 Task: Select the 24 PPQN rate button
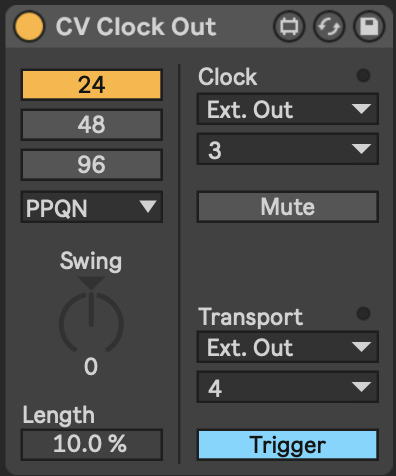pyautogui.click(x=92, y=85)
